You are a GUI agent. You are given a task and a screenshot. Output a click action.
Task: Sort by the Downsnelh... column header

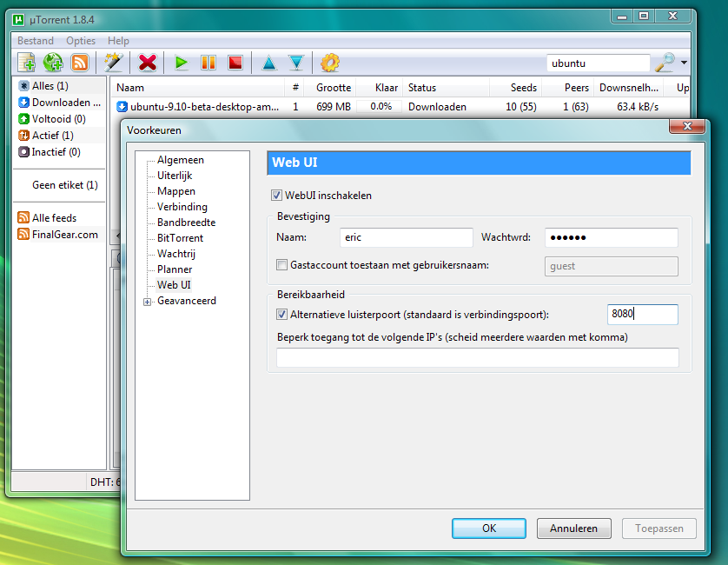pos(629,88)
